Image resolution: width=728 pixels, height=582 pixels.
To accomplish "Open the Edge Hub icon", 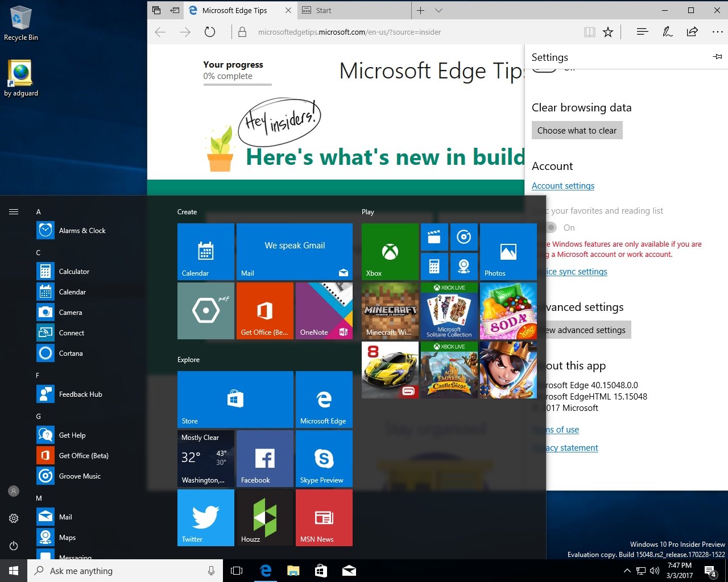I will (643, 32).
